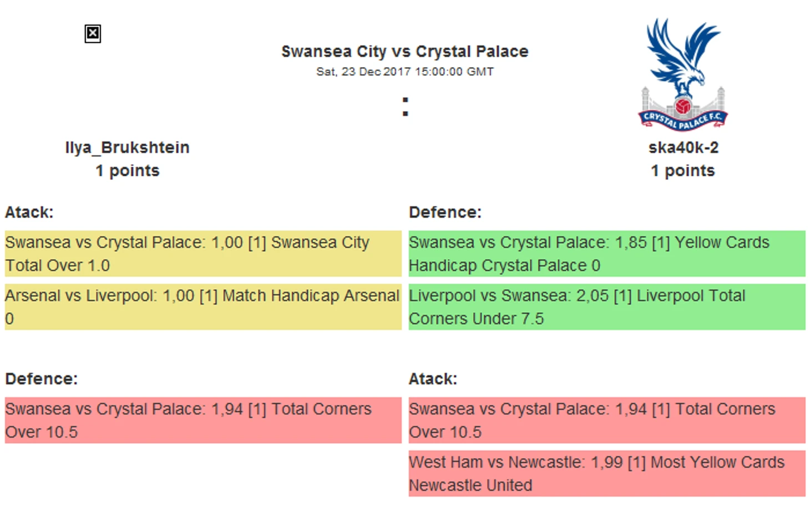The height and width of the screenshot is (532, 810).
Task: Click the match date Sat, 23 Dec 2017
Action: (x=404, y=72)
